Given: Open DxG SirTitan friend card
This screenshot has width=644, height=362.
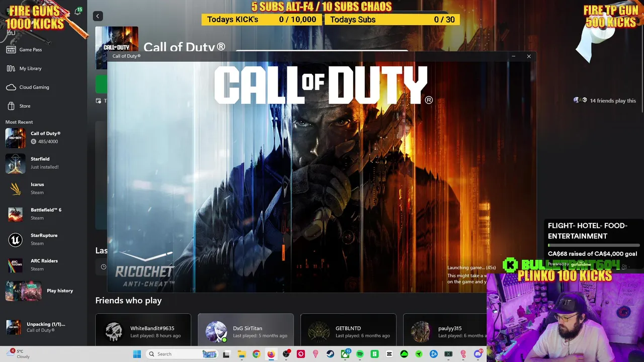Looking at the screenshot, I should pyautogui.click(x=246, y=330).
